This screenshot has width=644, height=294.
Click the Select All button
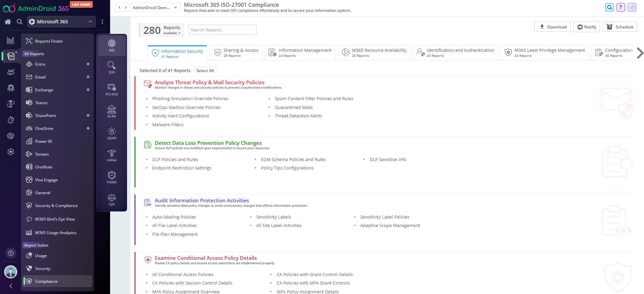(205, 71)
